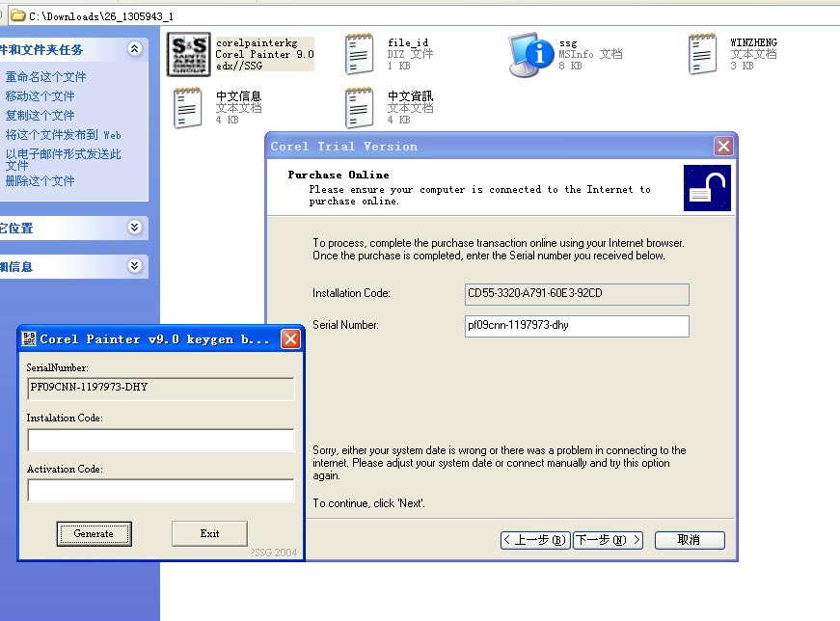The width and height of the screenshot is (840, 621).
Task: Expand the 其它位置 panel
Action: [x=134, y=228]
